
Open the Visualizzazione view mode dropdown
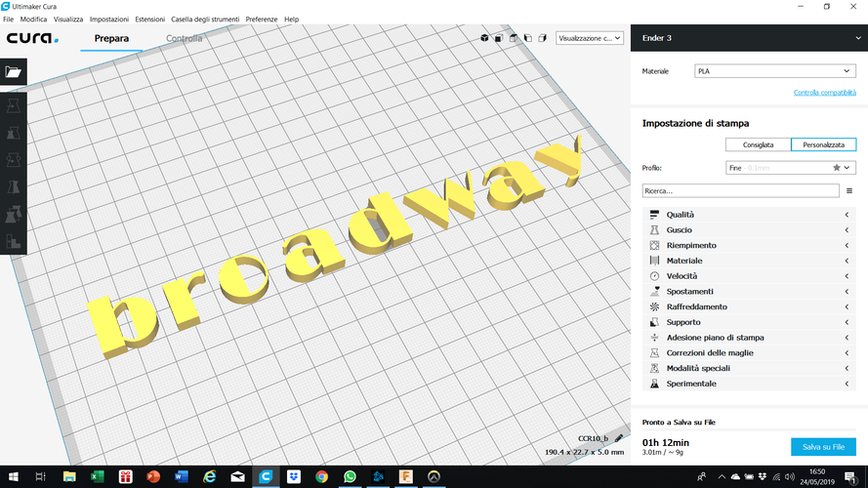coord(590,38)
